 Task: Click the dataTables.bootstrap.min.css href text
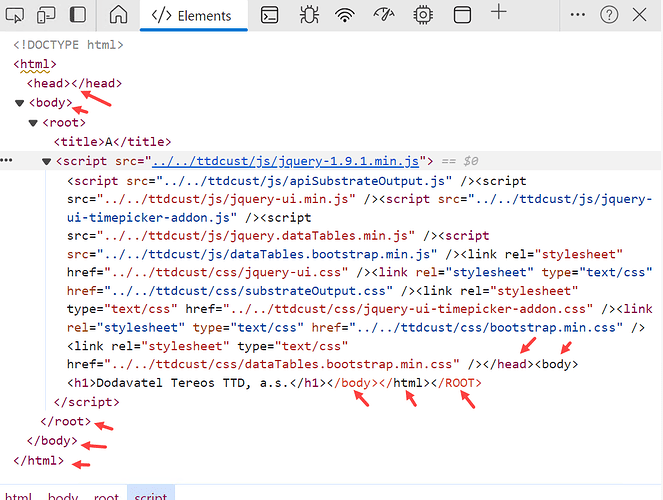(x=282, y=364)
